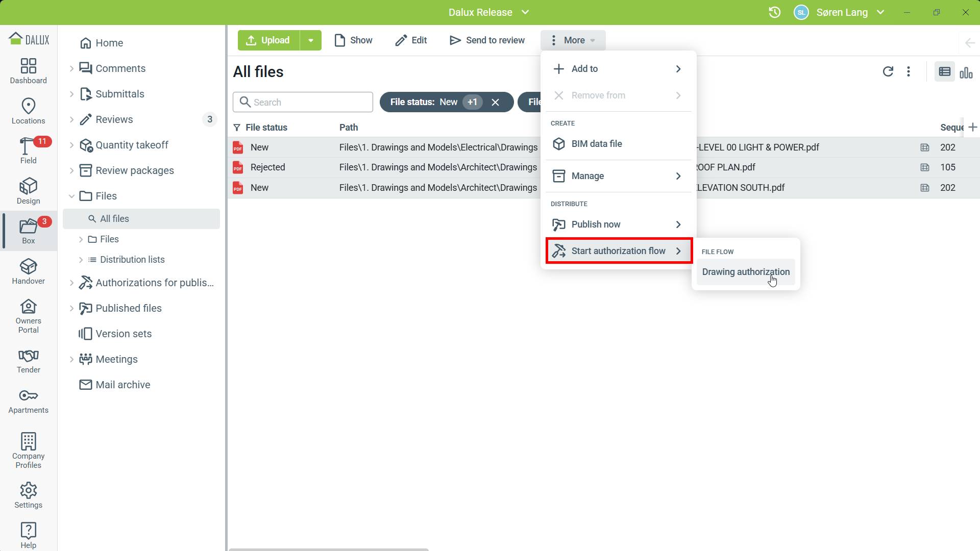The image size is (980, 551).
Task: Switch to the chart view icon
Action: (x=966, y=72)
